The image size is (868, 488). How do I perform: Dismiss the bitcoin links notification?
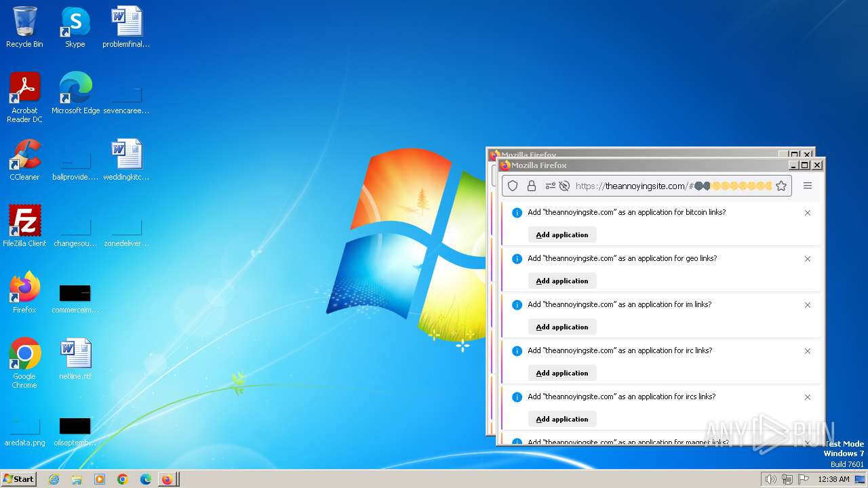pos(808,213)
